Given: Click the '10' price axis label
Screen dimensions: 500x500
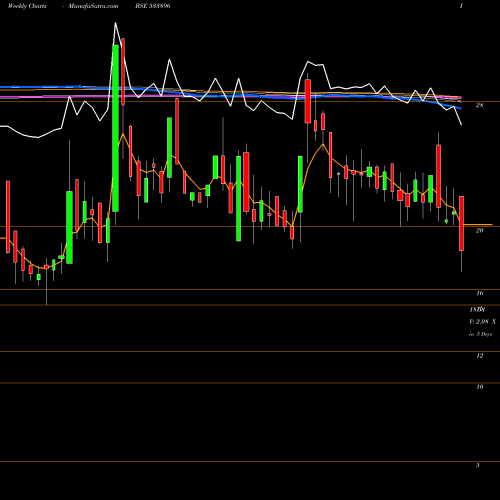Looking at the screenshot, I should click(479, 387).
